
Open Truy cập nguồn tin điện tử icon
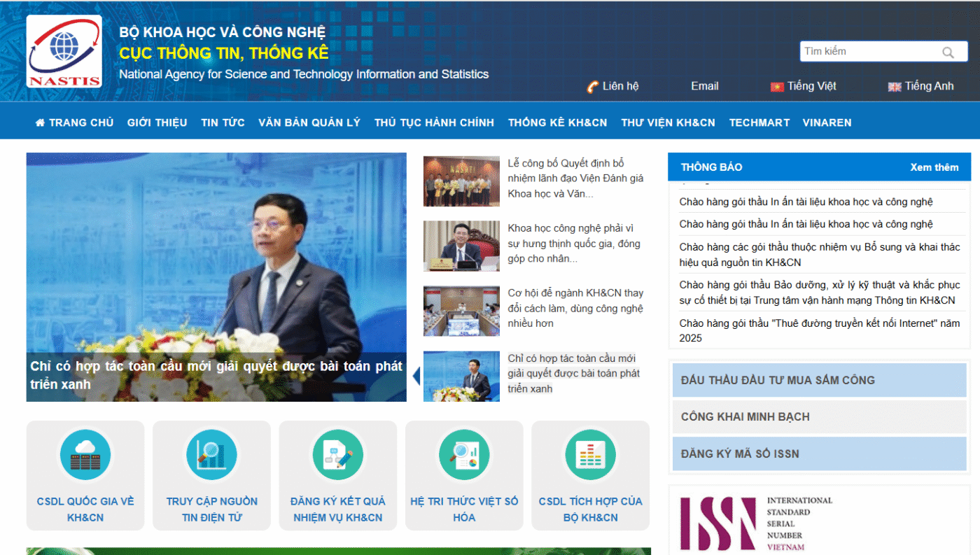click(x=211, y=455)
